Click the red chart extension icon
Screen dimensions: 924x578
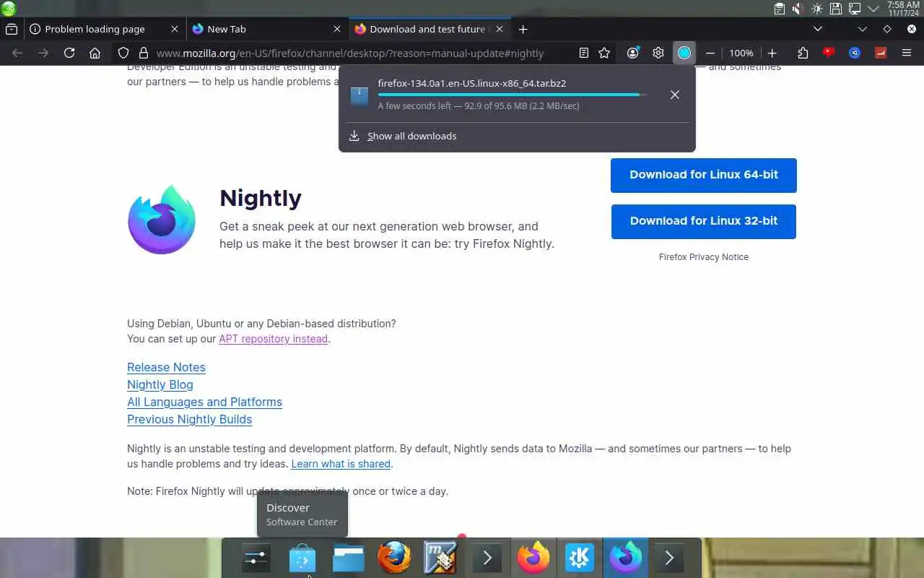881,53
